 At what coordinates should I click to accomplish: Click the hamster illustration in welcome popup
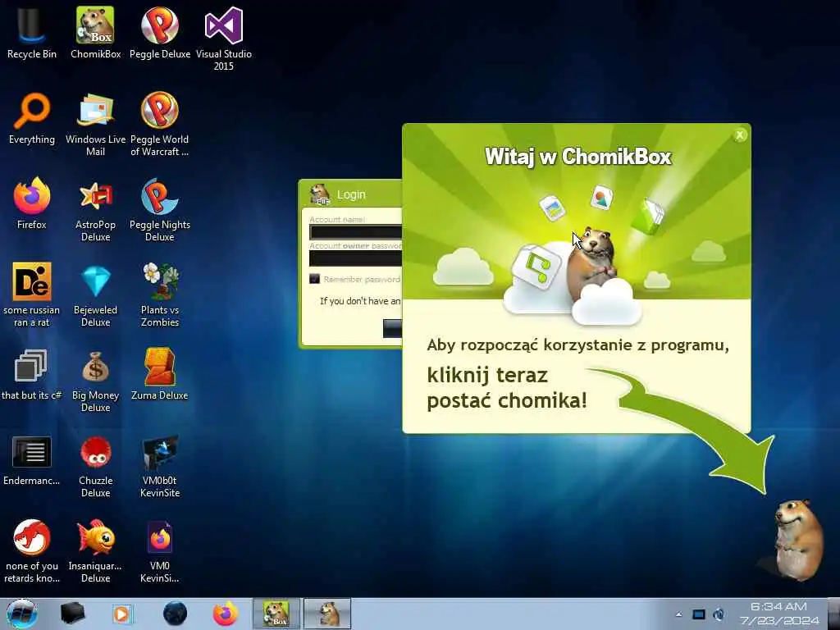tap(591, 263)
